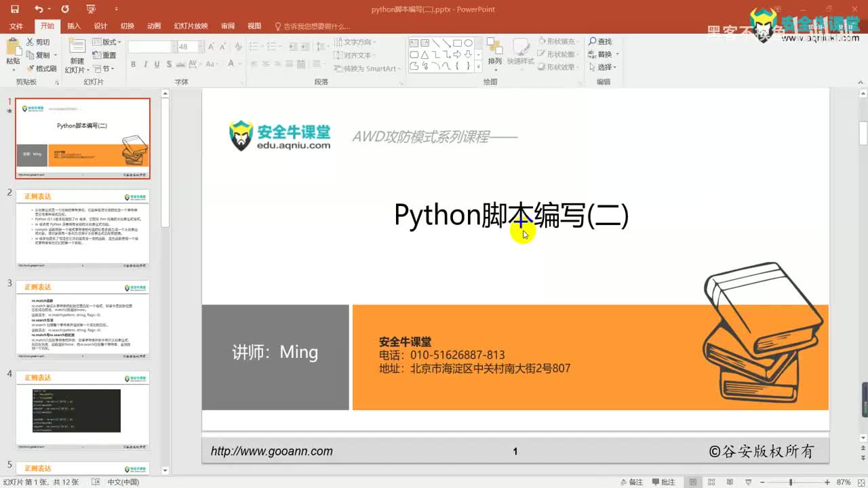Screen dimensions: 868x488
Task: Switch to the 设计 tab
Action: [100, 26]
